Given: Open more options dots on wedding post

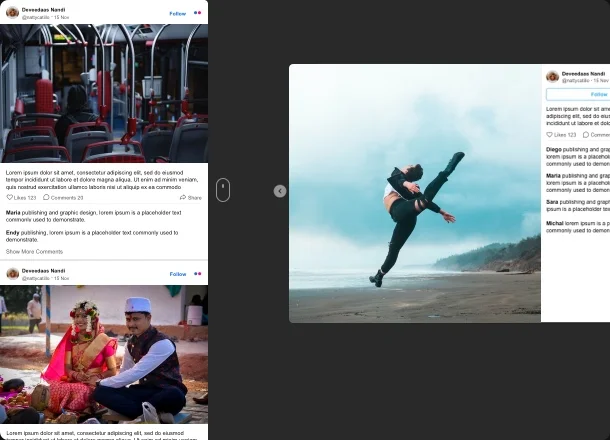Looking at the screenshot, I should click(198, 273).
